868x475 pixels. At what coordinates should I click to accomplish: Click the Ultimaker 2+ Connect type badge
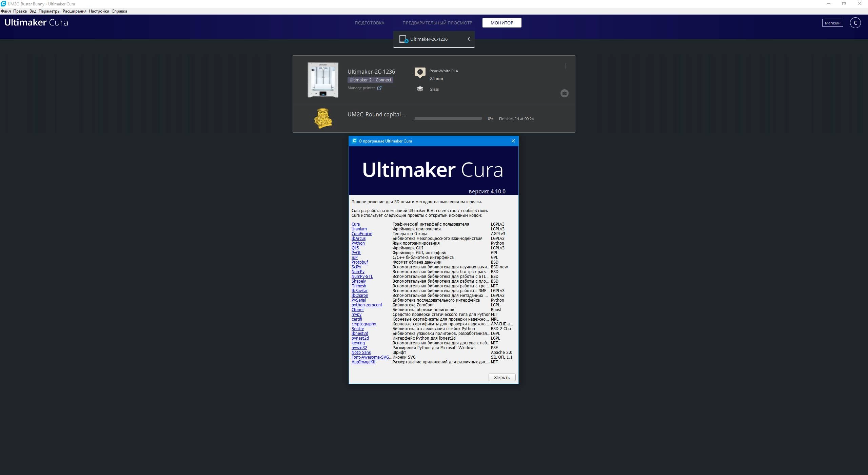pos(370,80)
